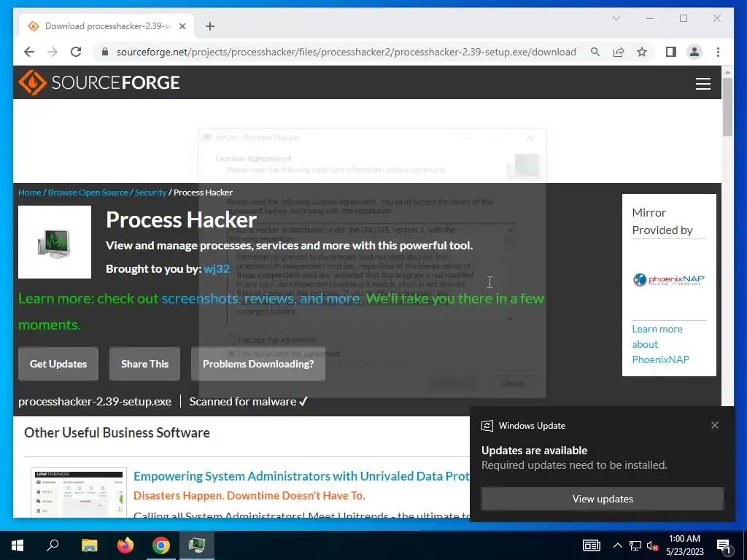747x560 pixels.
Task: Click the Share This button
Action: (145, 364)
